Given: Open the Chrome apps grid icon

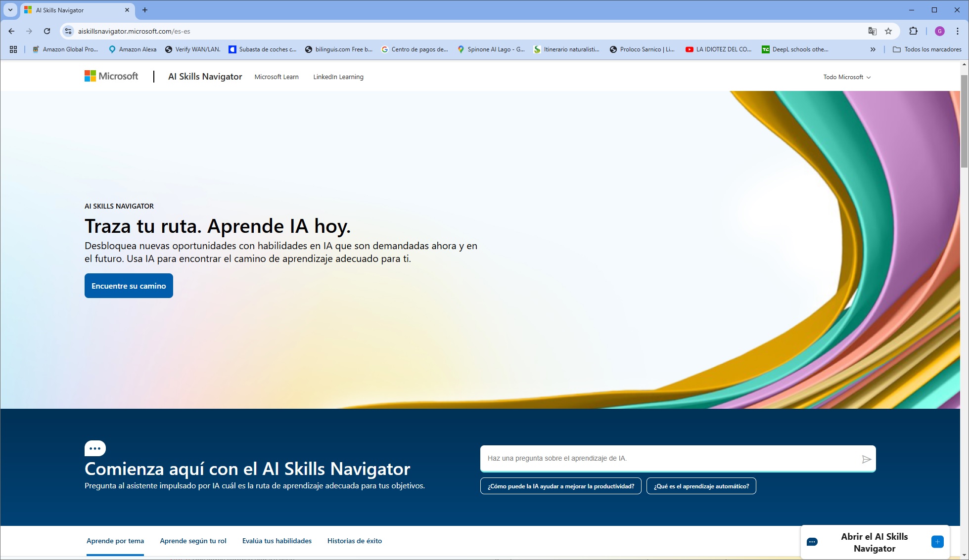Looking at the screenshot, I should tap(13, 49).
